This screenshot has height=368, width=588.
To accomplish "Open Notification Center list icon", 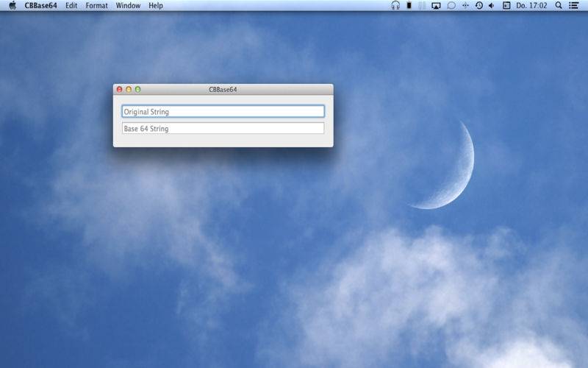I will pyautogui.click(x=574, y=5).
